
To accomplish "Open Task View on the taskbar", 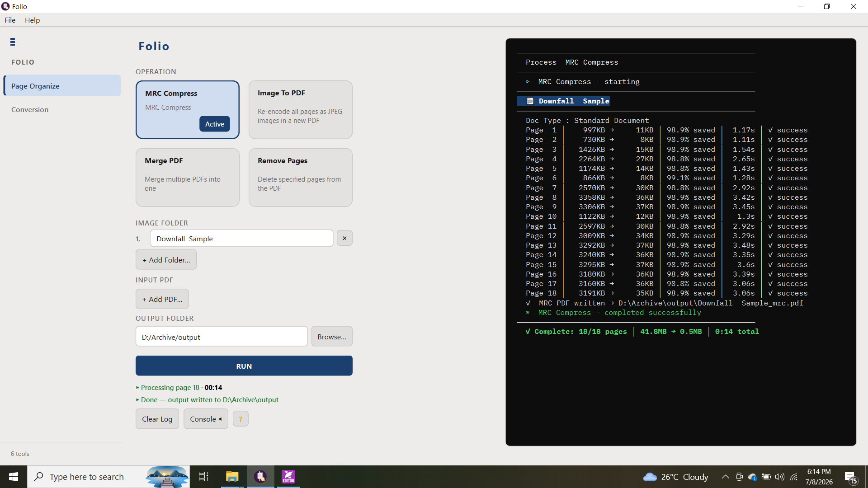I will pos(203,477).
